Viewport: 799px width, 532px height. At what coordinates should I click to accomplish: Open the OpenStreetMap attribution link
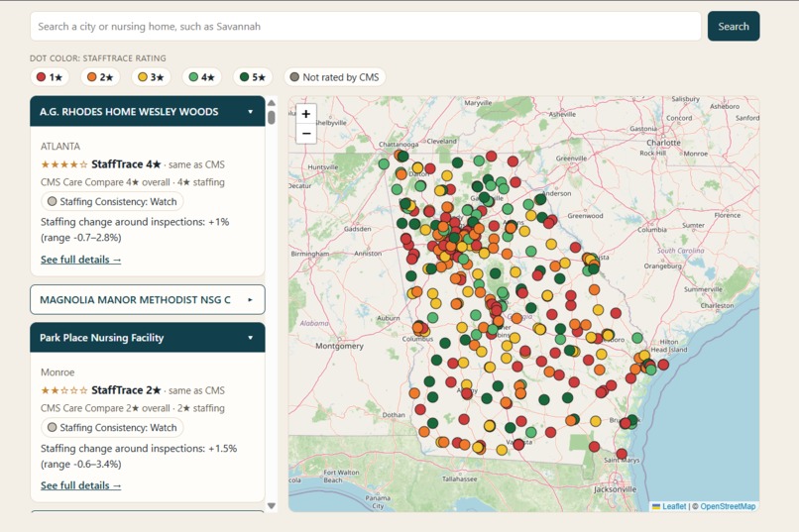click(x=728, y=506)
